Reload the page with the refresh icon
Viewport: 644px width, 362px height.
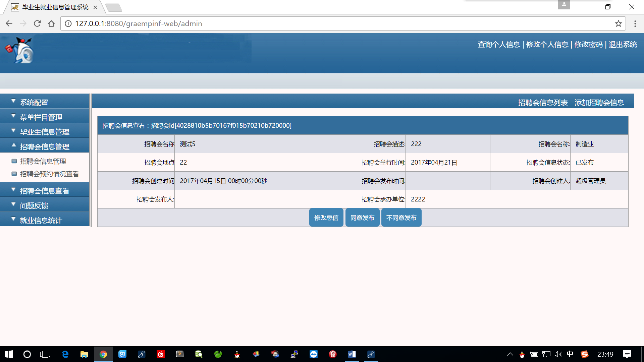(x=37, y=23)
